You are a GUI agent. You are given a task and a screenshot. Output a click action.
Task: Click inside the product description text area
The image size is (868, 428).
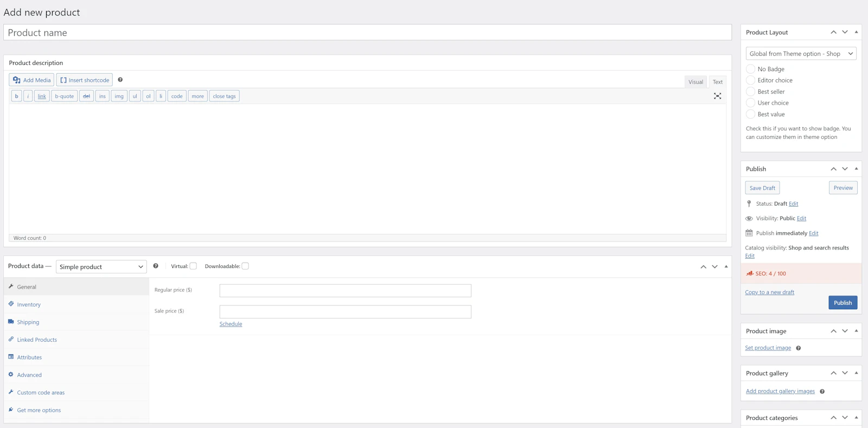click(x=367, y=169)
